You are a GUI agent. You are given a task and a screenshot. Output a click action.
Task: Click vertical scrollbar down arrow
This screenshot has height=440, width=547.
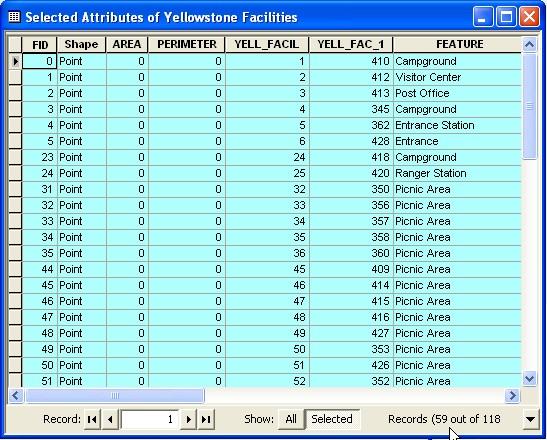530,379
